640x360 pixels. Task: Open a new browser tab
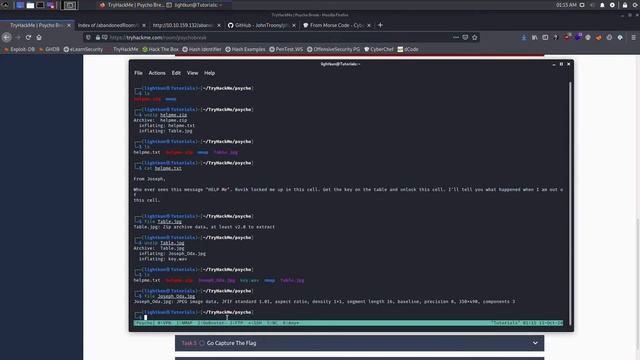click(380, 25)
